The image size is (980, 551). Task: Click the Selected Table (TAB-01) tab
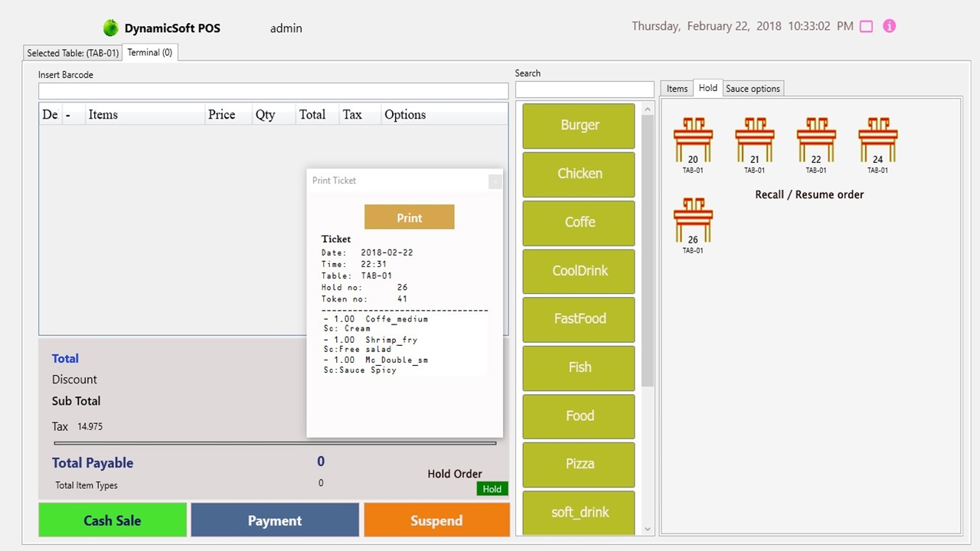[x=72, y=53]
